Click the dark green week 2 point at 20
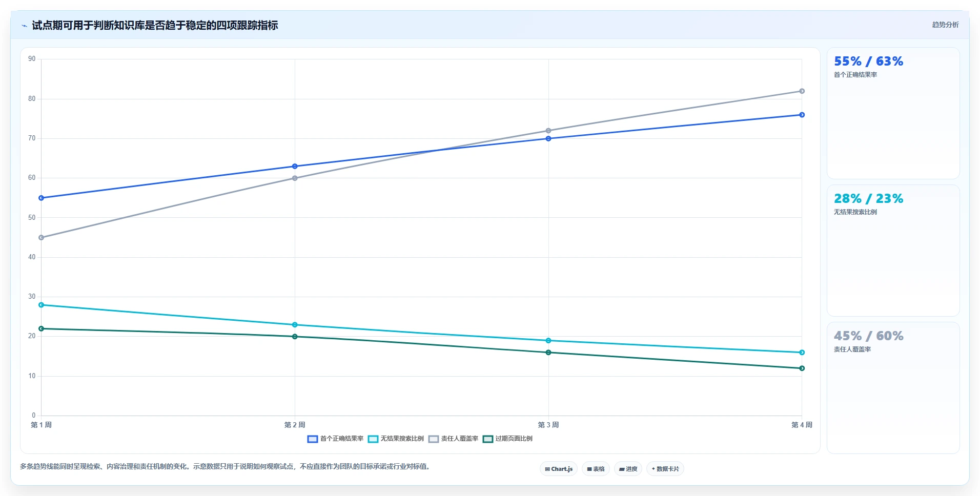The width and height of the screenshot is (980, 496). 295,337
